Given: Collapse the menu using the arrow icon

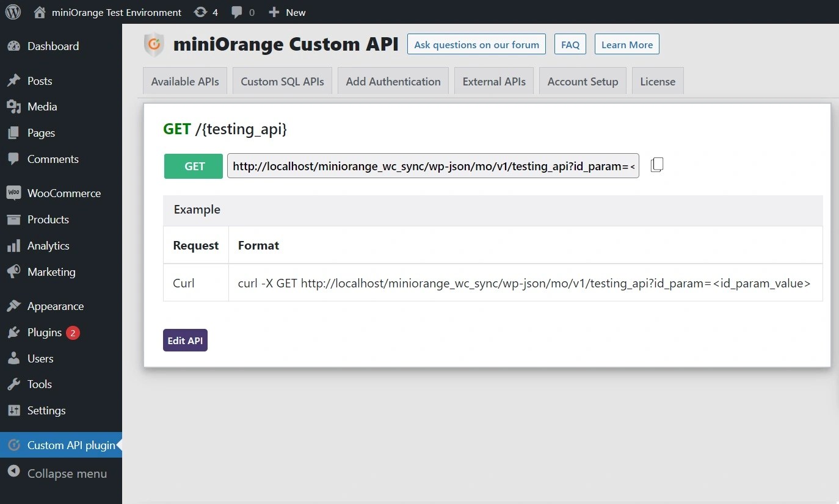Looking at the screenshot, I should [x=15, y=473].
